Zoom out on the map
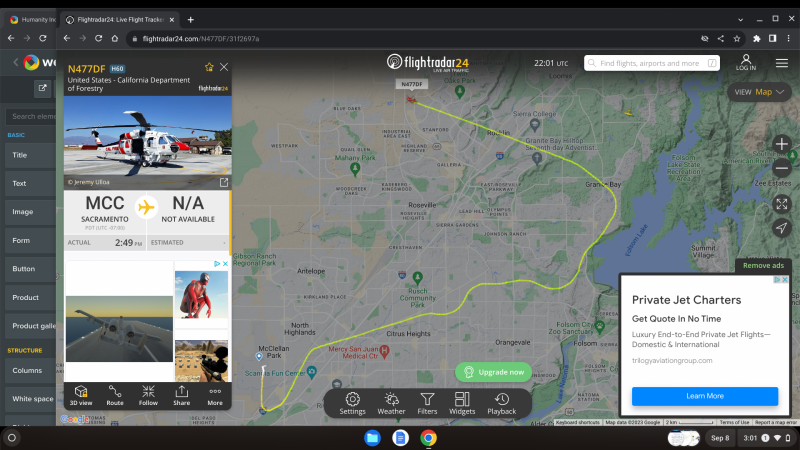 tap(782, 168)
